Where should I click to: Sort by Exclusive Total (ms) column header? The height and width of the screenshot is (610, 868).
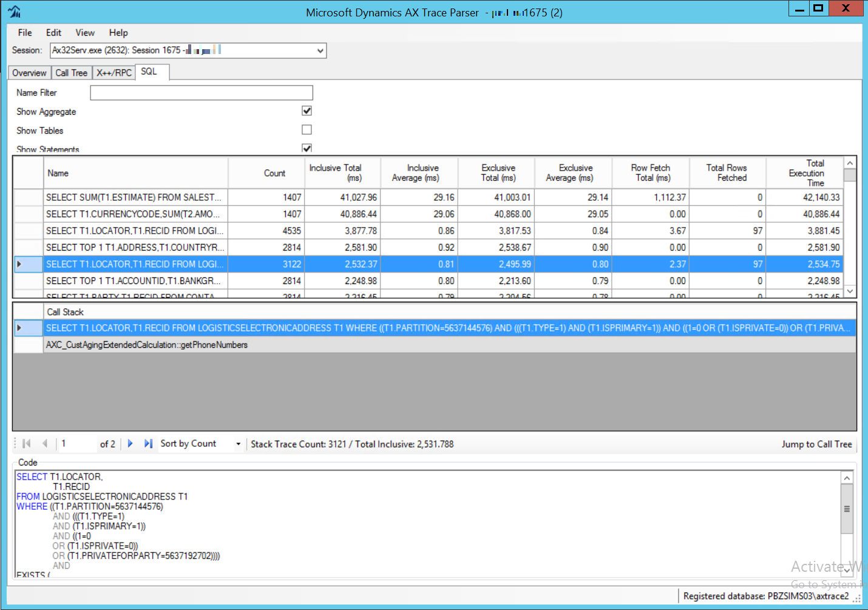(497, 173)
